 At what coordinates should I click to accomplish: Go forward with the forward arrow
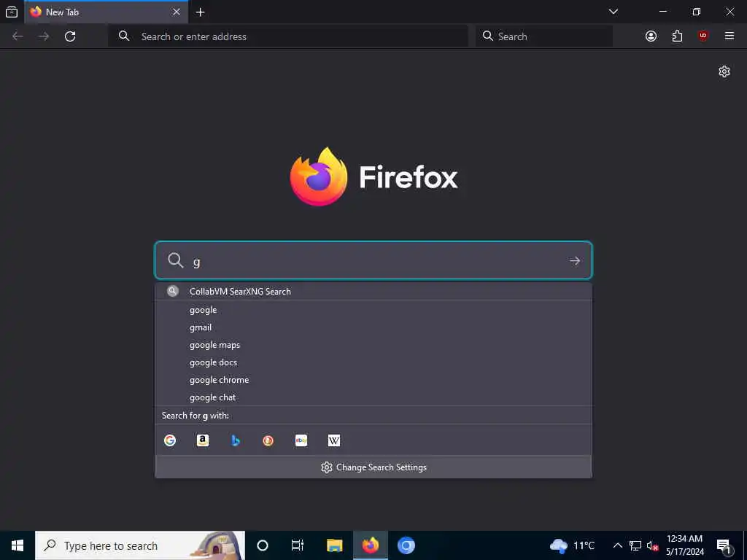pos(44,36)
